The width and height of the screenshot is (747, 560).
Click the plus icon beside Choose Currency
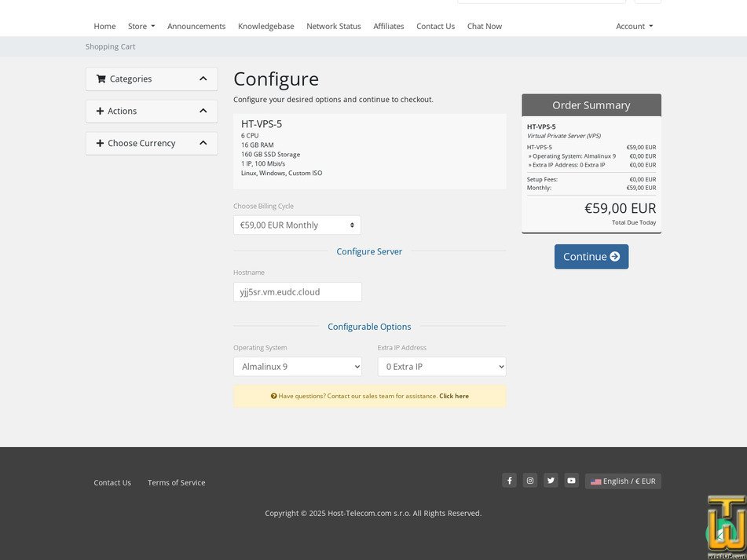click(100, 143)
